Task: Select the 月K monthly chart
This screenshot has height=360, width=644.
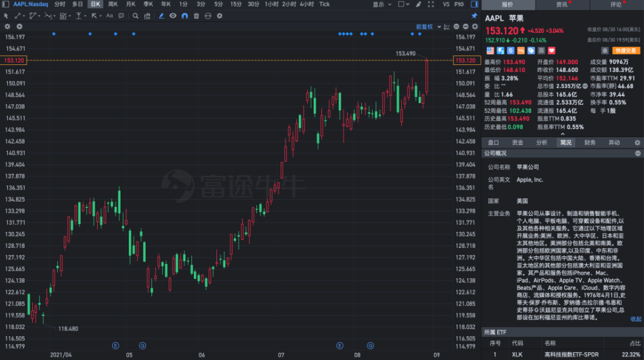Action: point(131,4)
